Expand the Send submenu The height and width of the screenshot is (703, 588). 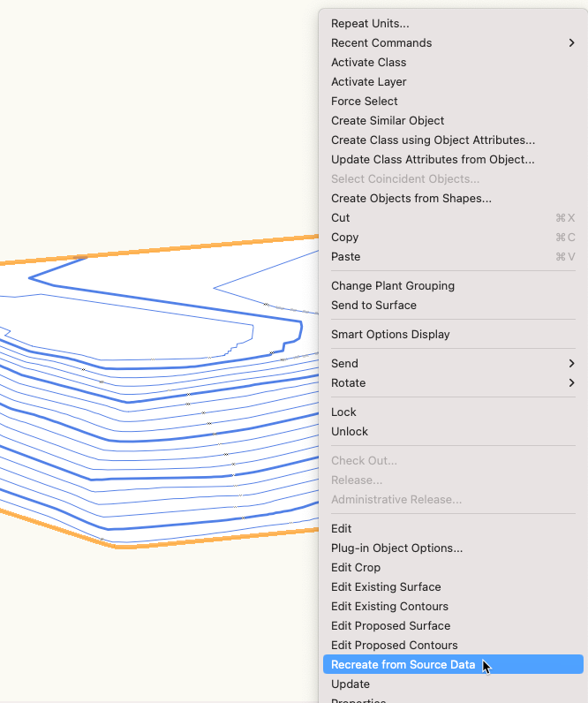[x=344, y=363]
